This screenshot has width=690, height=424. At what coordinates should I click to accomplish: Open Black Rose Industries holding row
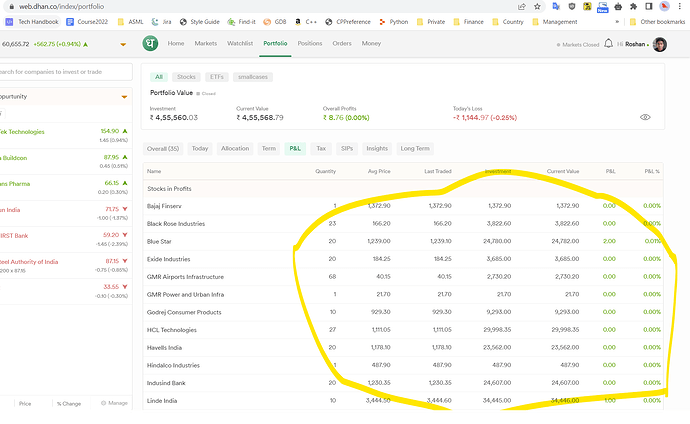click(403, 223)
